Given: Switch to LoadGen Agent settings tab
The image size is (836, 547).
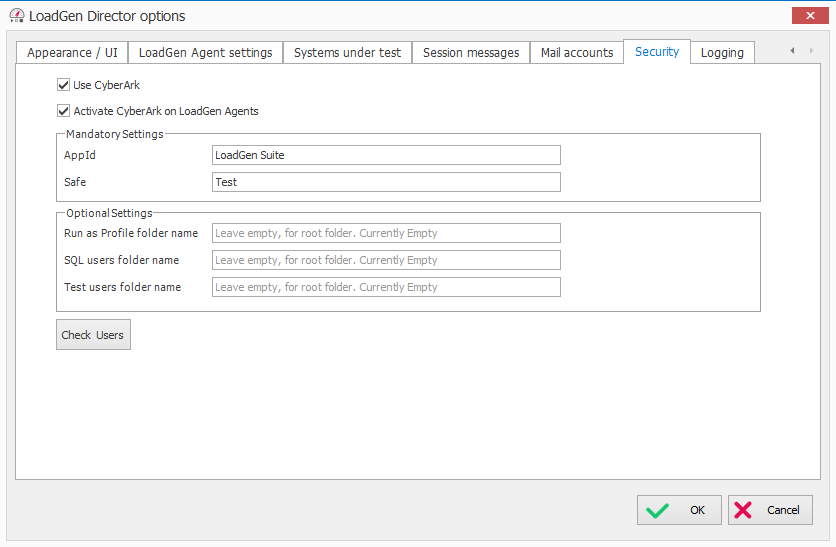Looking at the screenshot, I should point(205,53).
